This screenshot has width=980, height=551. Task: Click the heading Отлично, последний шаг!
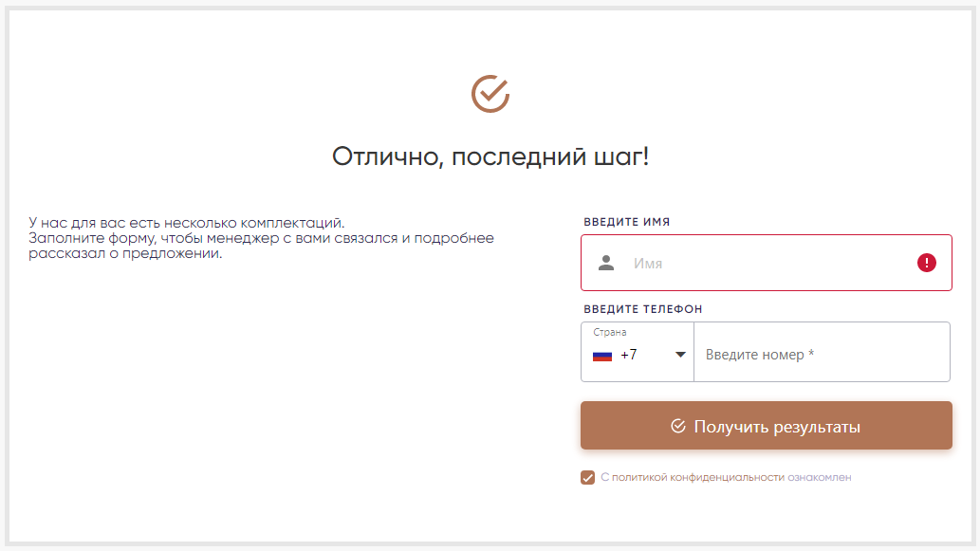click(x=490, y=156)
